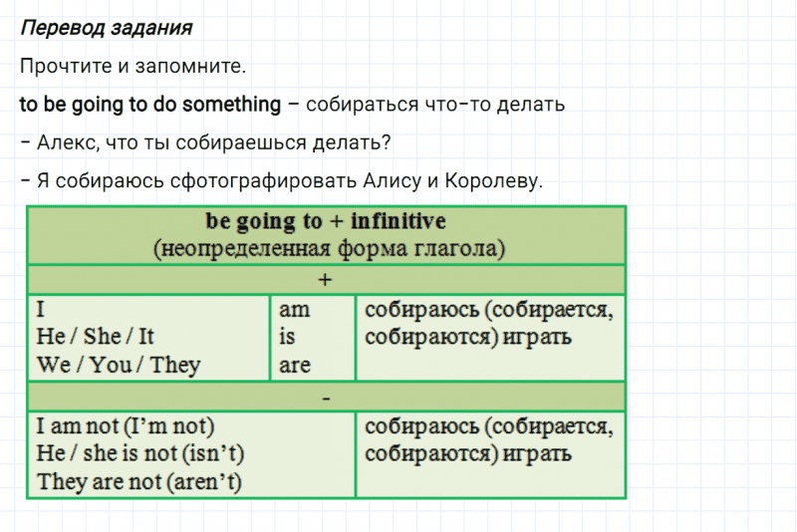Select the 'We / You / They' line
797x532 pixels.
point(119,365)
